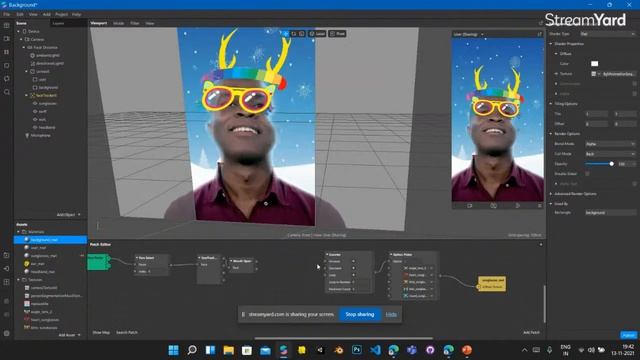Open the Cull Mode dropdown
The width and height of the screenshot is (640, 360).
[x=611, y=154]
